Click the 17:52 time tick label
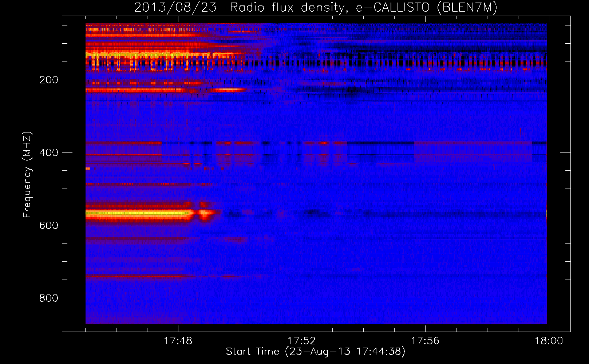Screen dimensions: 589x364 pos(302,341)
